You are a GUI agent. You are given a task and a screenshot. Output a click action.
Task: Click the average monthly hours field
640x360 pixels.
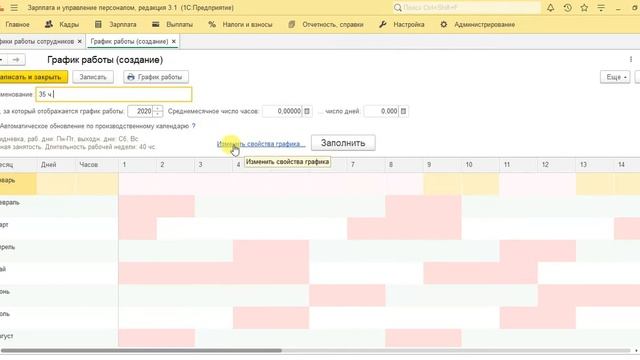coord(283,111)
